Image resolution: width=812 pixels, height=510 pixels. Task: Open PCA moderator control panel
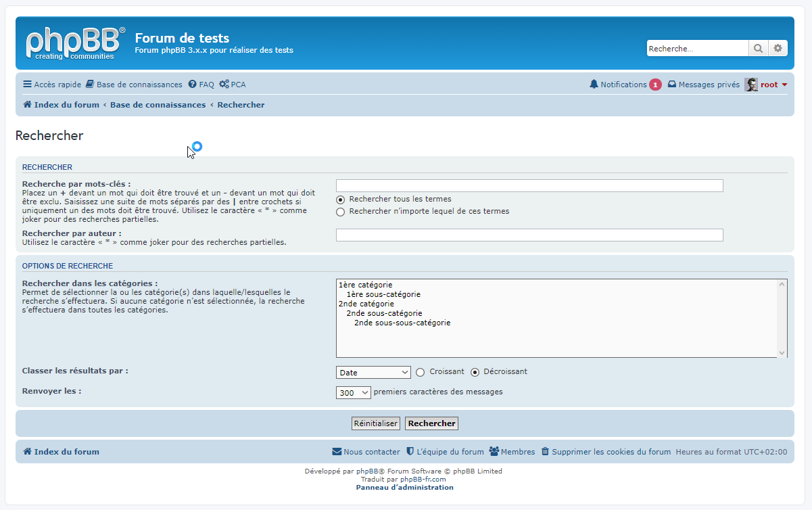(x=232, y=85)
